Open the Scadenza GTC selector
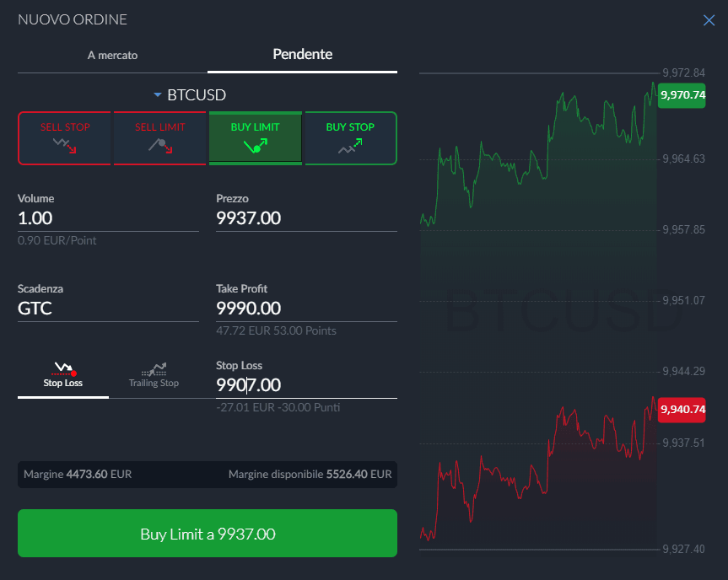This screenshot has height=580, width=728. pyautogui.click(x=108, y=308)
